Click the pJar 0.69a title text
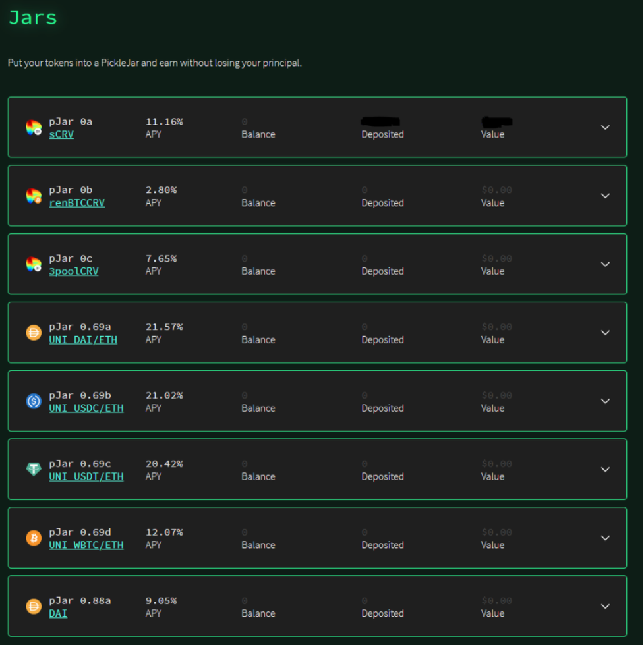The image size is (644, 645). point(80,327)
